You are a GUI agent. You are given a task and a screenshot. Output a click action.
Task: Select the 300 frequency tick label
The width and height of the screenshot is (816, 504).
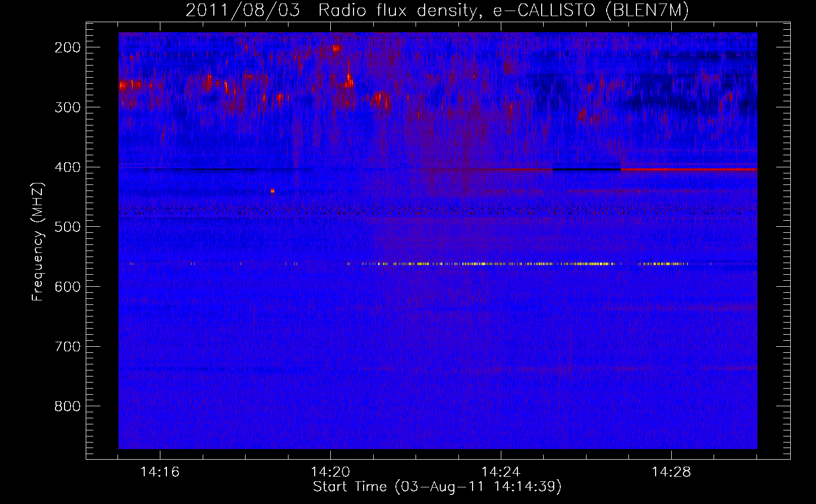click(68, 107)
